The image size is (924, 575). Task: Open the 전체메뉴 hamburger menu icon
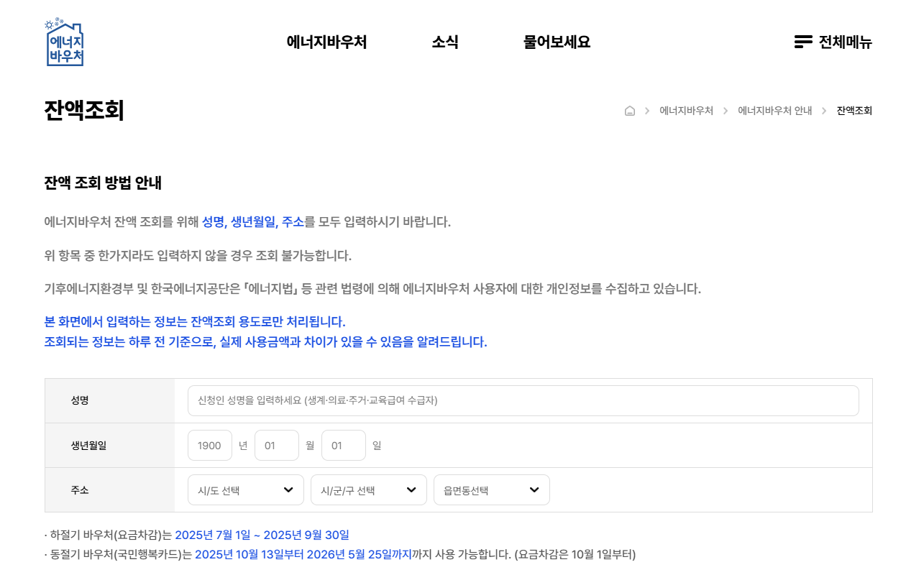pos(802,42)
